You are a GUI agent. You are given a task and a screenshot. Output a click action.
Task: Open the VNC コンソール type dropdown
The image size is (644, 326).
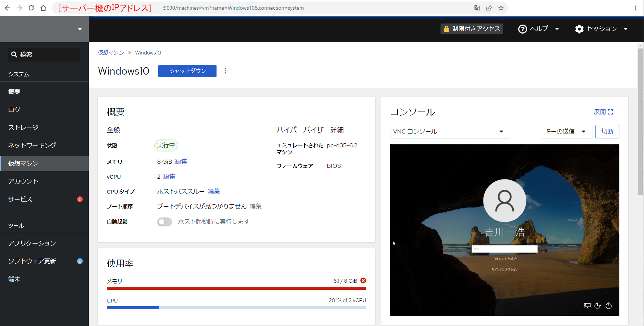coord(450,131)
